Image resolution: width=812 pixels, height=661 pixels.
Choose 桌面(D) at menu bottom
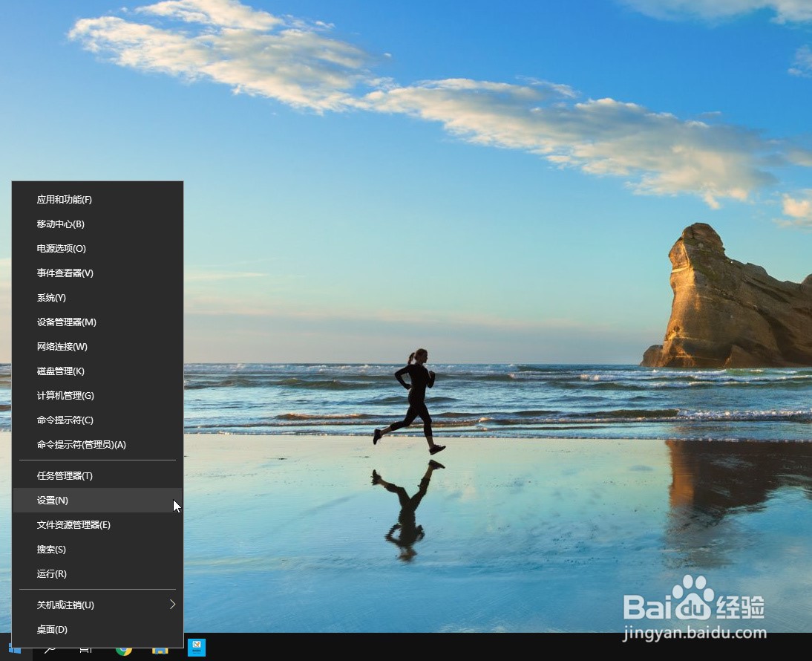[97, 629]
